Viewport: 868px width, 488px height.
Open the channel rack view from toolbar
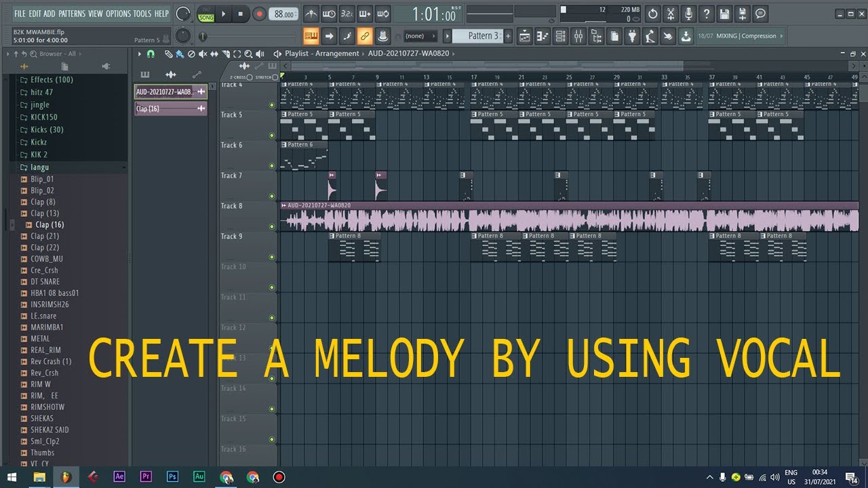click(x=561, y=36)
